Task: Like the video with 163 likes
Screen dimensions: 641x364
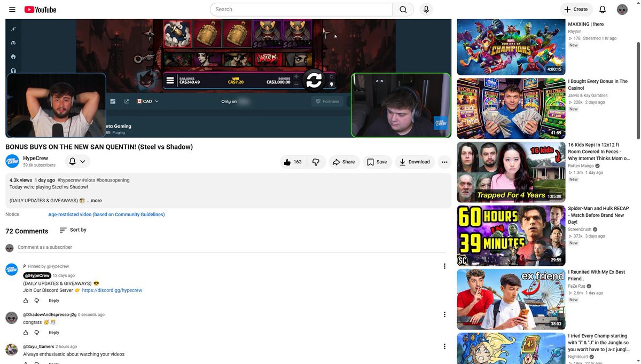Action: (x=293, y=162)
